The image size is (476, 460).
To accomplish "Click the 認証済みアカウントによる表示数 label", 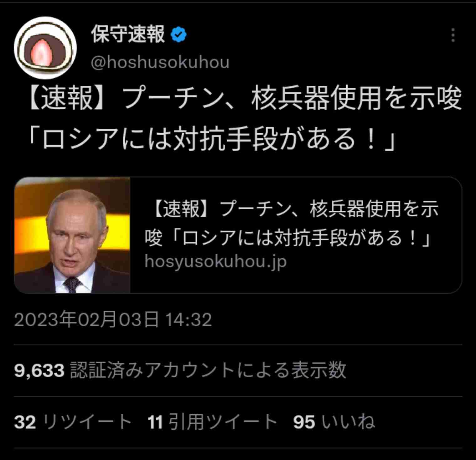I will (x=208, y=370).
